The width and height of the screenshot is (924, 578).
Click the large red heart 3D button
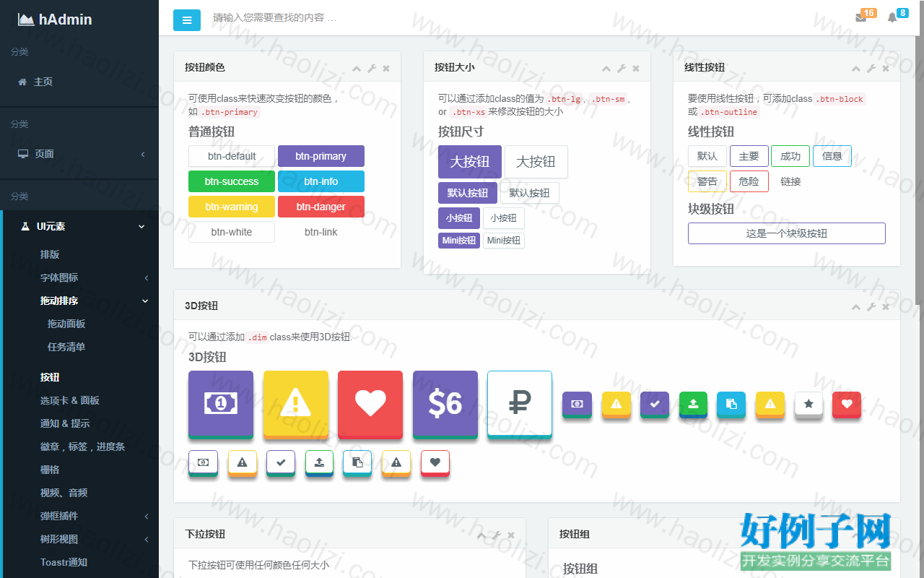(370, 405)
